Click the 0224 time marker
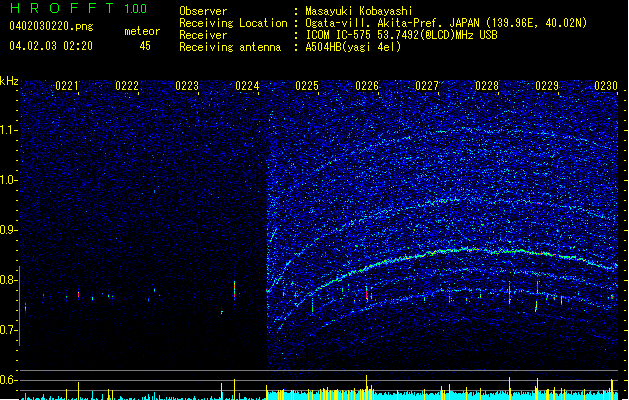This screenshot has width=629, height=400. tap(247, 86)
